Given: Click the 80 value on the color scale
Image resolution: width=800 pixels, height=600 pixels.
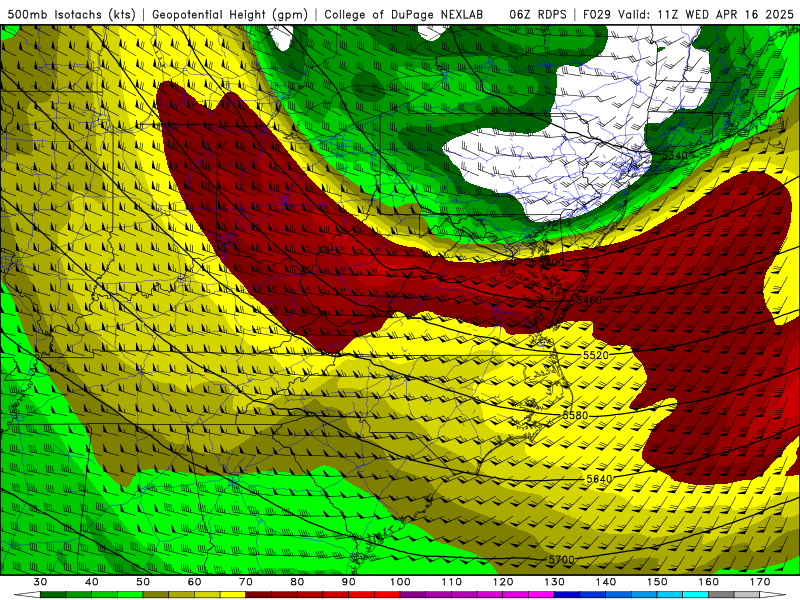Looking at the screenshot, I should 297,582.
